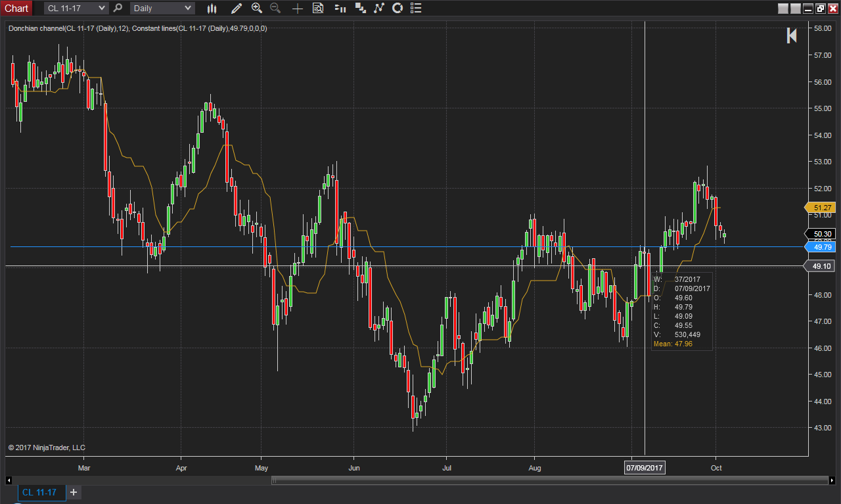
Task: Open the Strategies icon
Action: (397, 9)
